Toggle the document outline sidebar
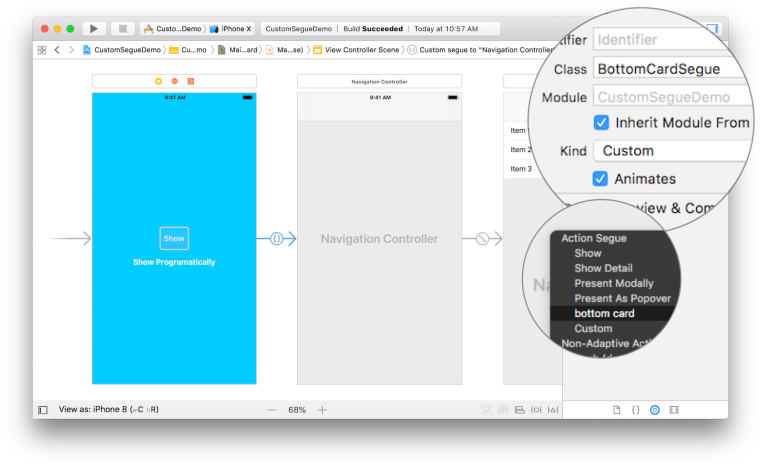768x468 pixels. [43, 410]
